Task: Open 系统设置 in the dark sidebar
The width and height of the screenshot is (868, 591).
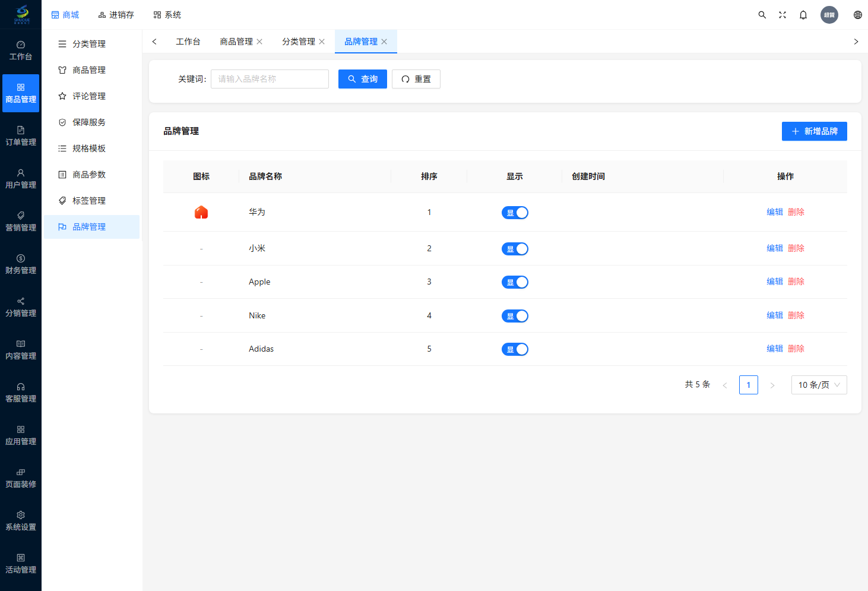Action: click(21, 521)
